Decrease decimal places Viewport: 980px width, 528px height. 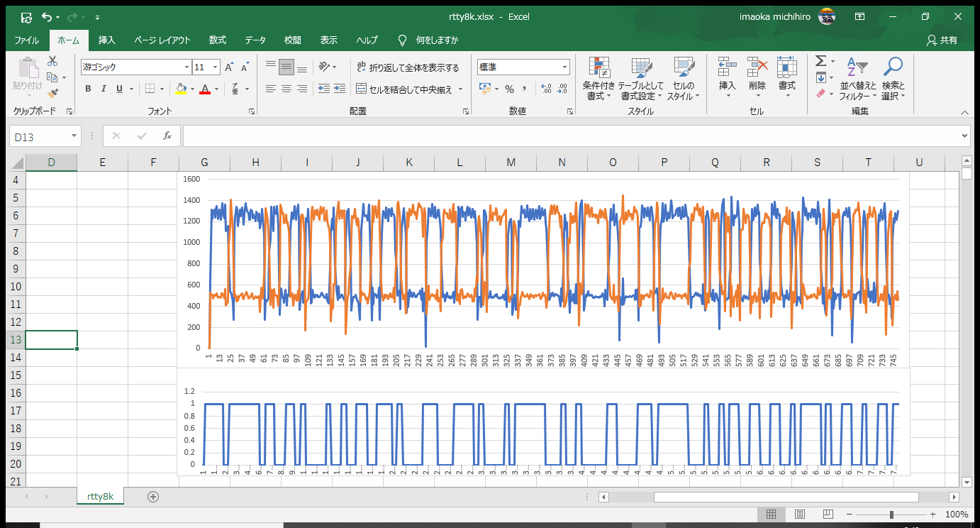(x=562, y=89)
